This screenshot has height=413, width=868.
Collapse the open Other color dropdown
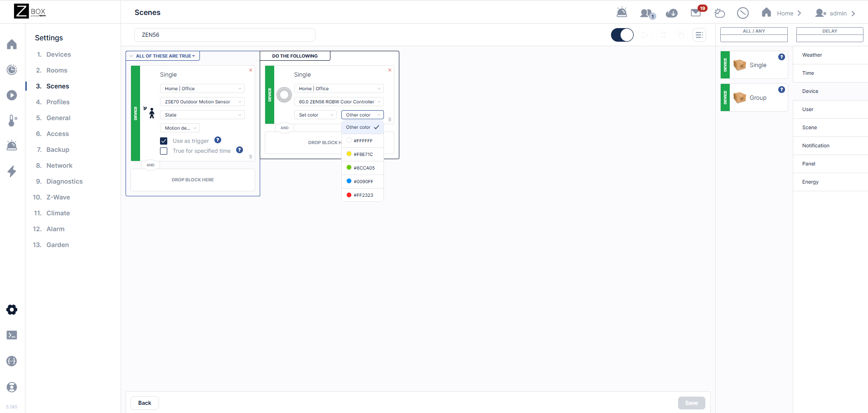tap(363, 115)
